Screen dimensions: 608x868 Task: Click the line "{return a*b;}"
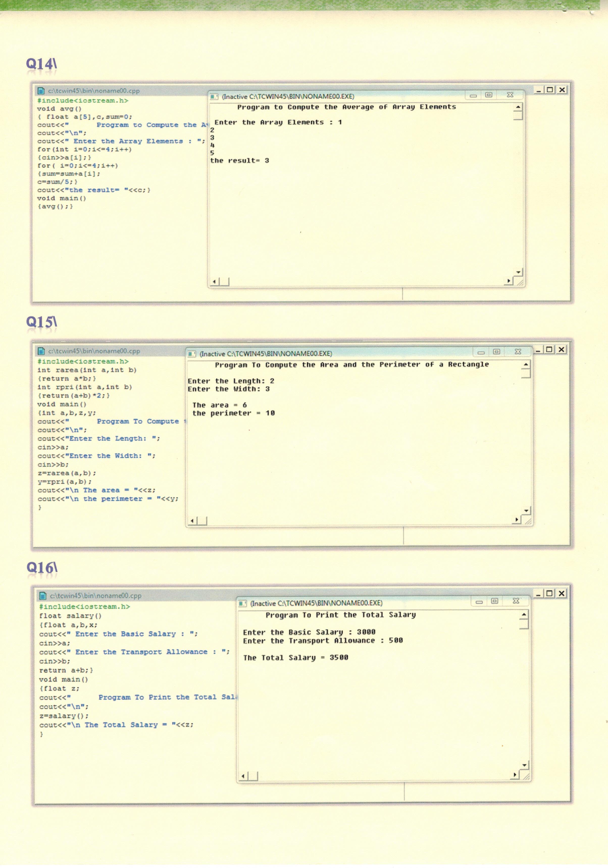tap(67, 379)
